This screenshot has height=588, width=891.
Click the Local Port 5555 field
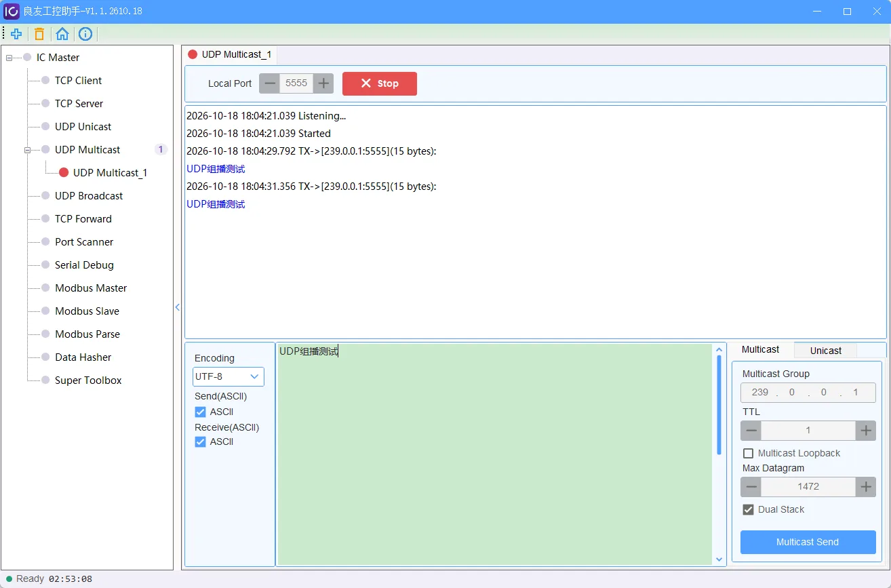(296, 83)
